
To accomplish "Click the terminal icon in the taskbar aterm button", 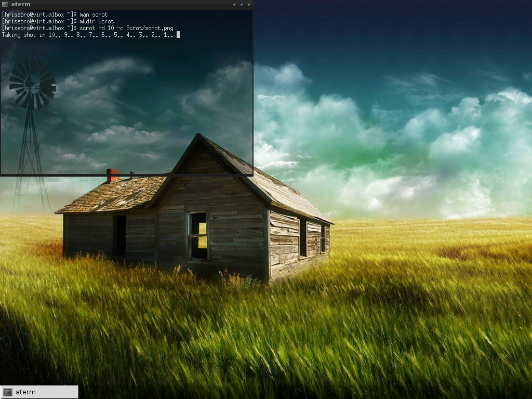I will click(x=8, y=392).
